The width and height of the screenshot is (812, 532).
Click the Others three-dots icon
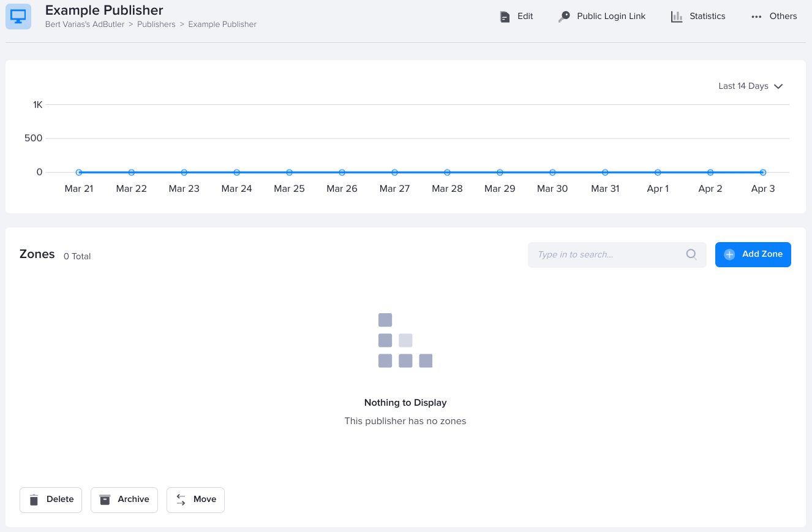click(756, 17)
